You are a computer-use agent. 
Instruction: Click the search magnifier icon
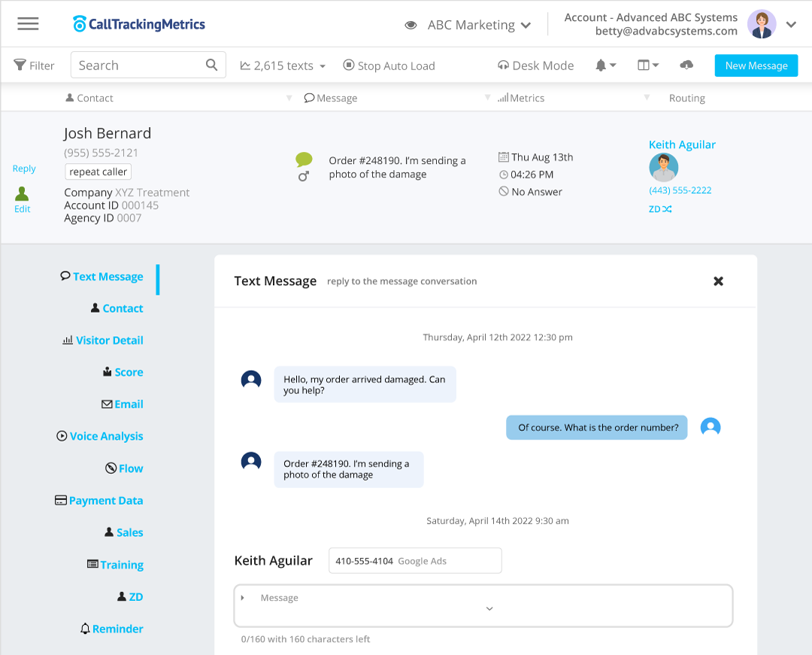pos(211,65)
